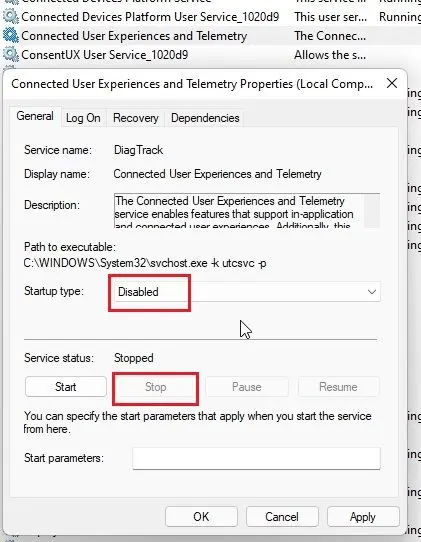Viewport: 421px width, 542px height.
Task: Click the Stop service button
Action: (x=155, y=387)
